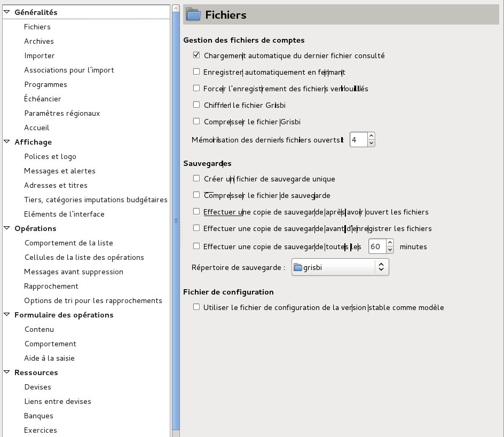Collapse the Ressources tree section
This screenshot has width=504, height=437.
point(6,372)
